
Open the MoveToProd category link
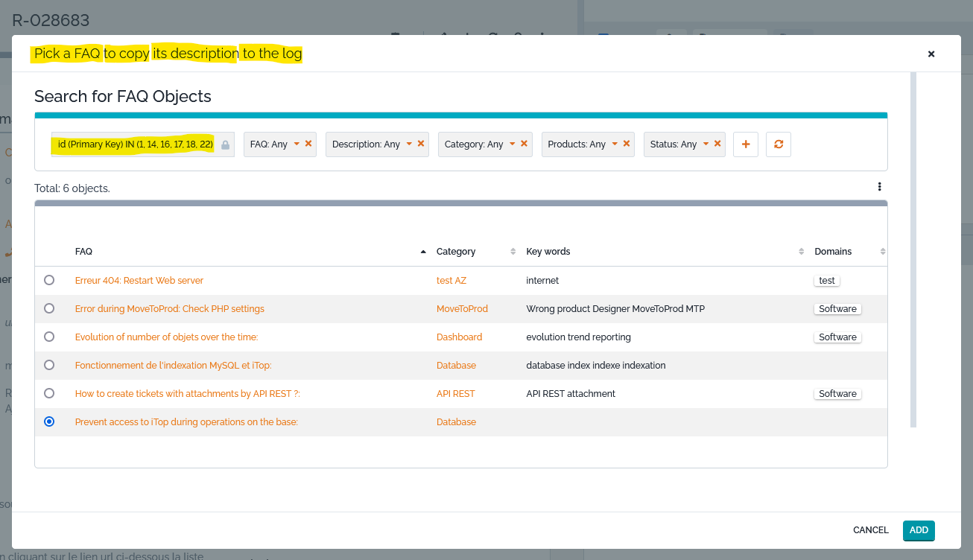pyautogui.click(x=462, y=309)
